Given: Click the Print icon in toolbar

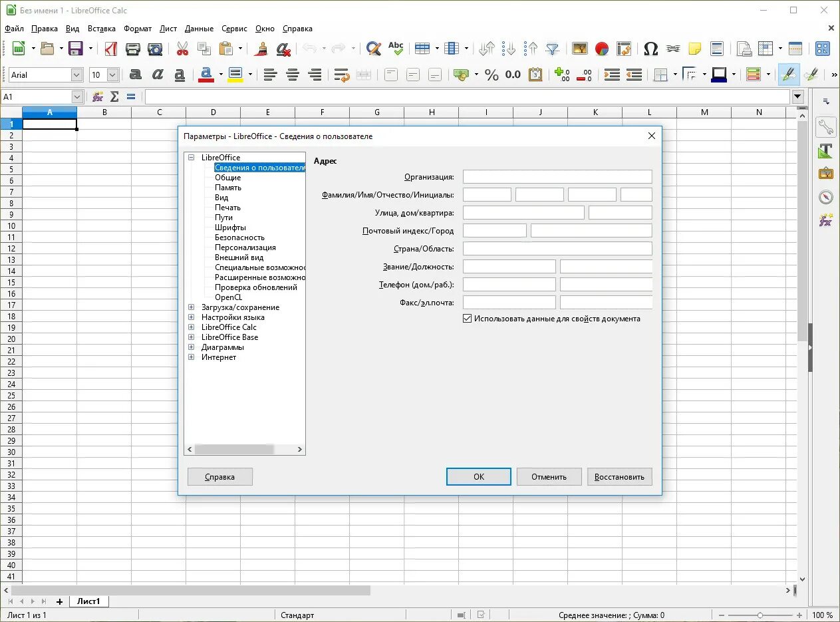Looking at the screenshot, I should (133, 49).
